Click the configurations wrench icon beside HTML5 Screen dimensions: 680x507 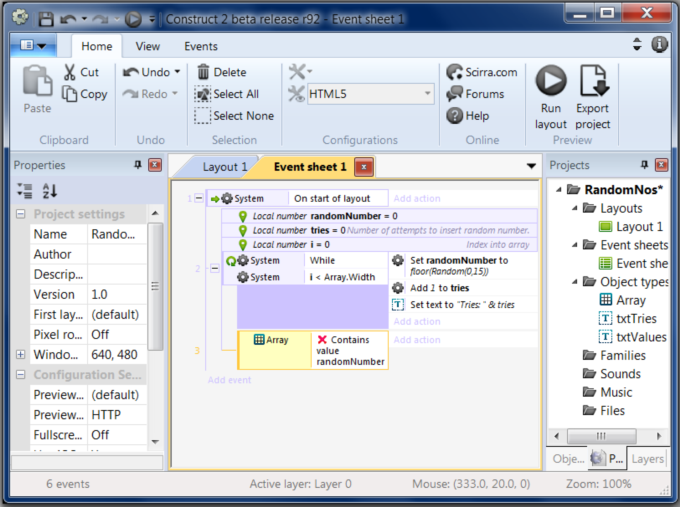pos(297,94)
